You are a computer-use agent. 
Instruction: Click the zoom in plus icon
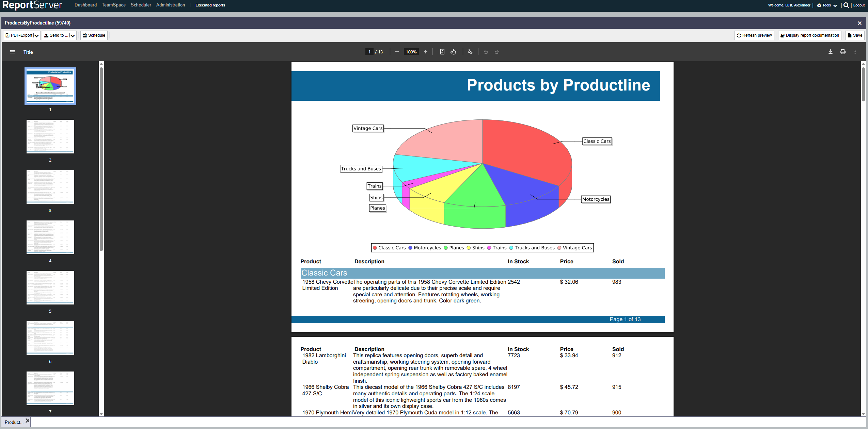coord(425,52)
